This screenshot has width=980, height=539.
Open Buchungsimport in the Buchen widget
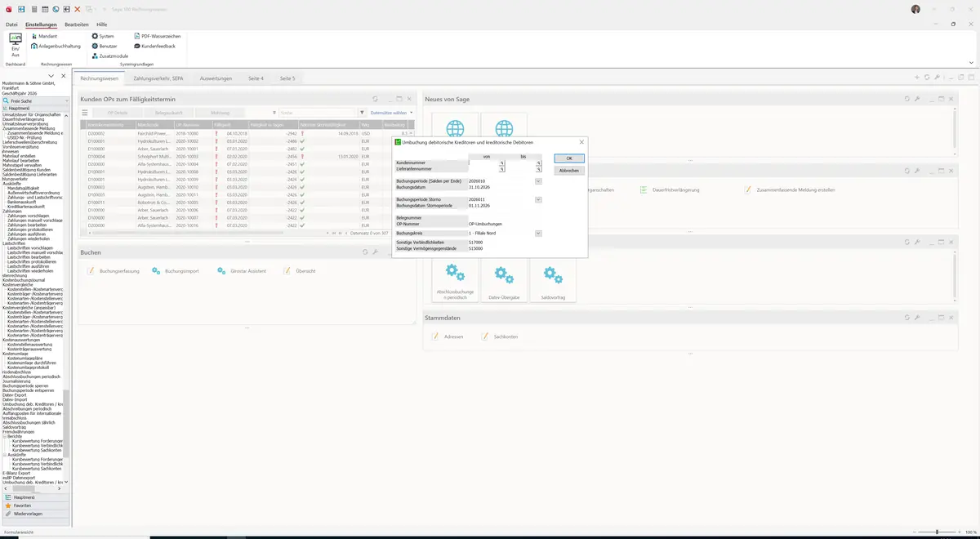tap(176, 270)
